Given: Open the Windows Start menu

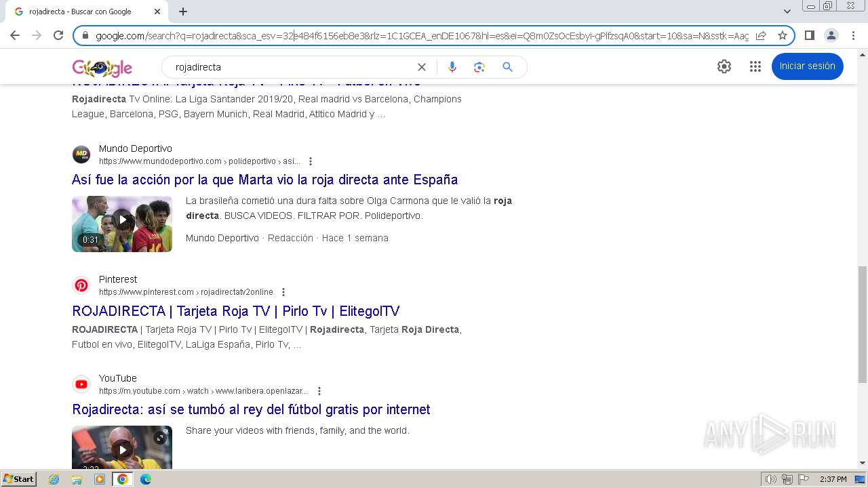Looking at the screenshot, I should (19, 479).
